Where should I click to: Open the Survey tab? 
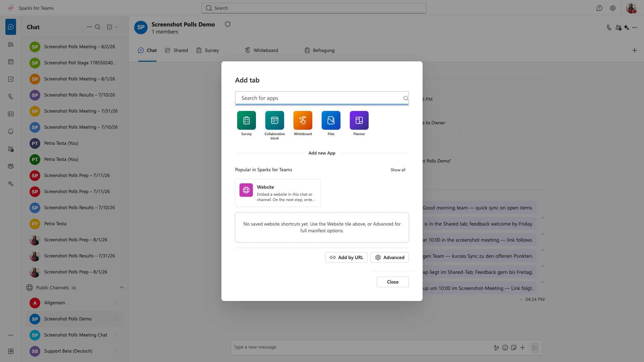click(208, 50)
